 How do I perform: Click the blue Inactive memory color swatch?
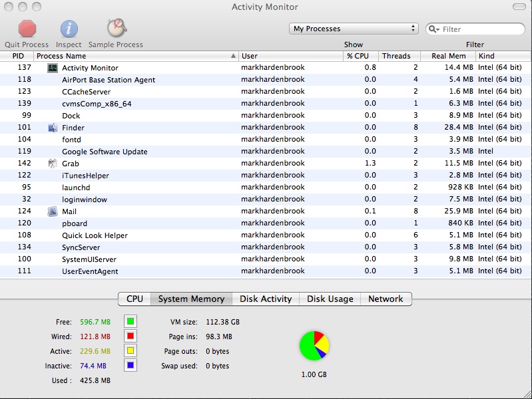131,366
